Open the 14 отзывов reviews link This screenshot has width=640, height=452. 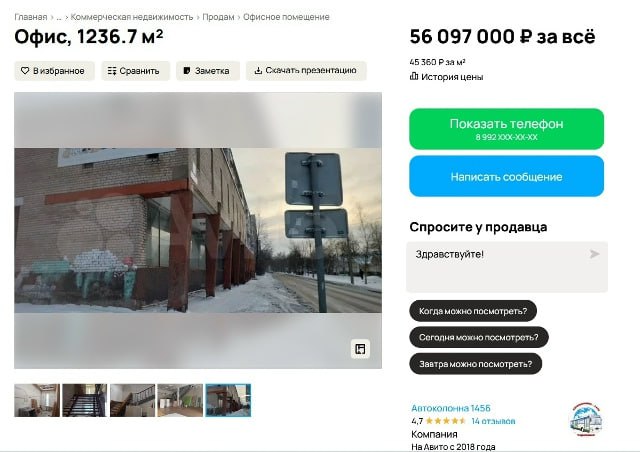(493, 421)
